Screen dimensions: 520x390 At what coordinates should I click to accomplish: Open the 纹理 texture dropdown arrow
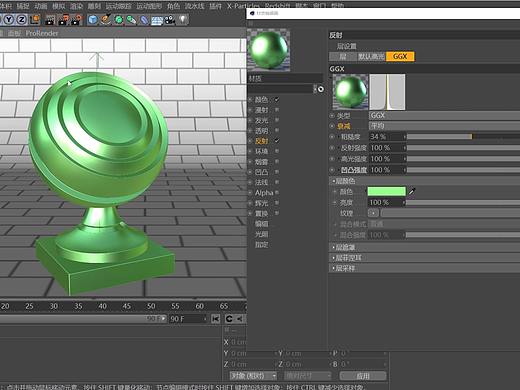(x=373, y=213)
